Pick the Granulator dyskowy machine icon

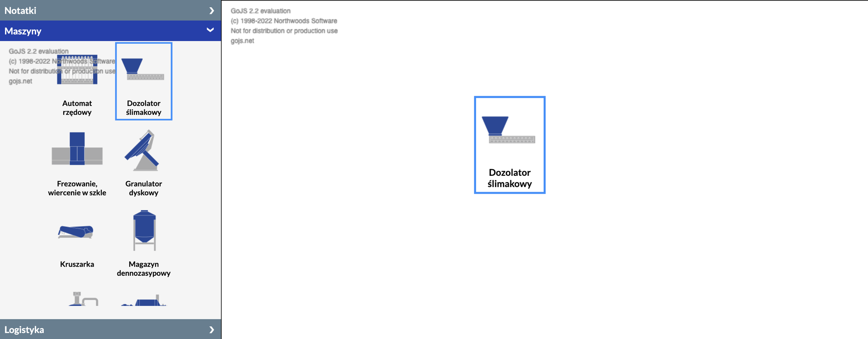[142, 151]
